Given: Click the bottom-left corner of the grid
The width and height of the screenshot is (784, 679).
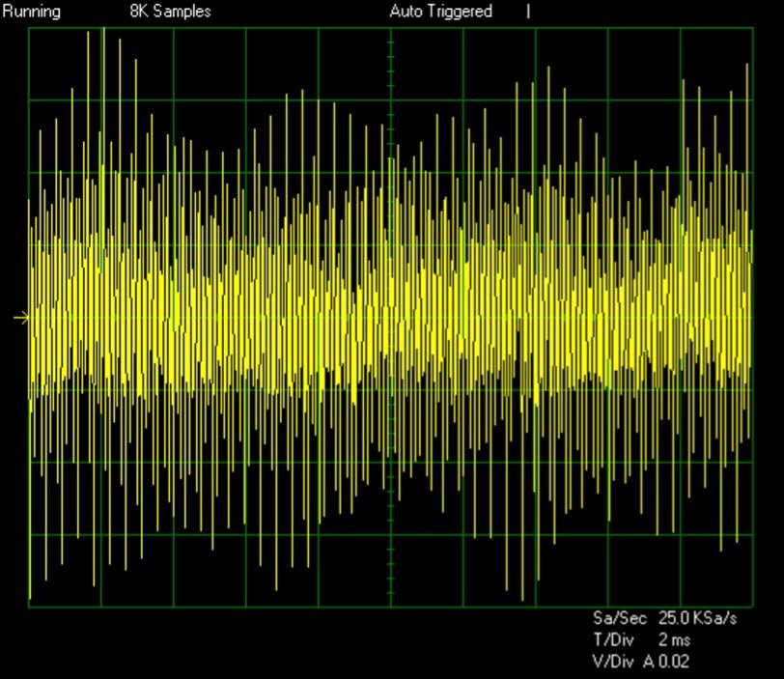Looking at the screenshot, I should click(x=29, y=606).
